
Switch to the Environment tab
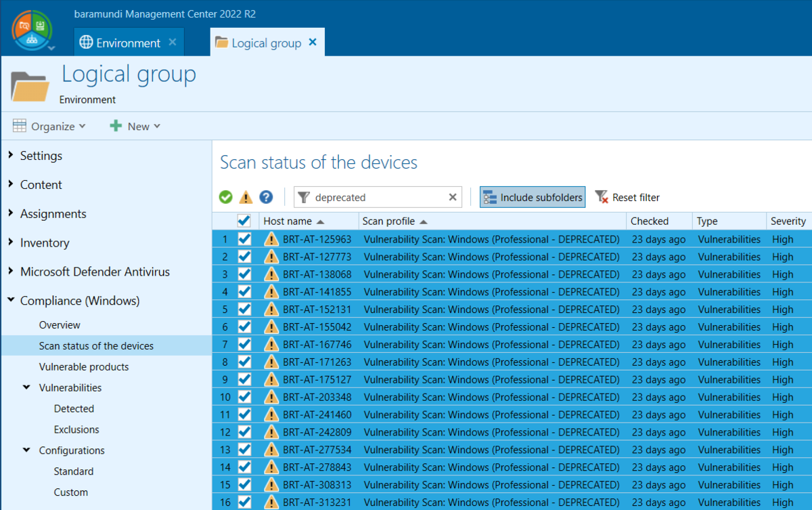tap(129, 41)
